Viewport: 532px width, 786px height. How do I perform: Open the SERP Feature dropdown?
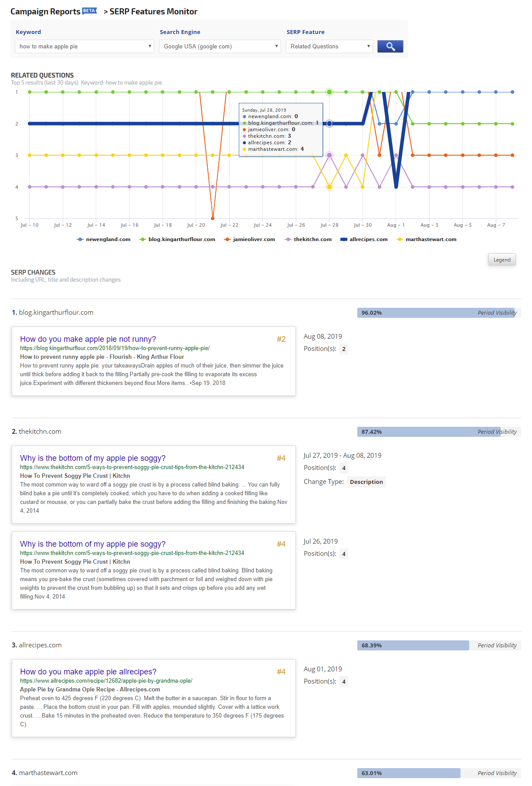[x=329, y=47]
